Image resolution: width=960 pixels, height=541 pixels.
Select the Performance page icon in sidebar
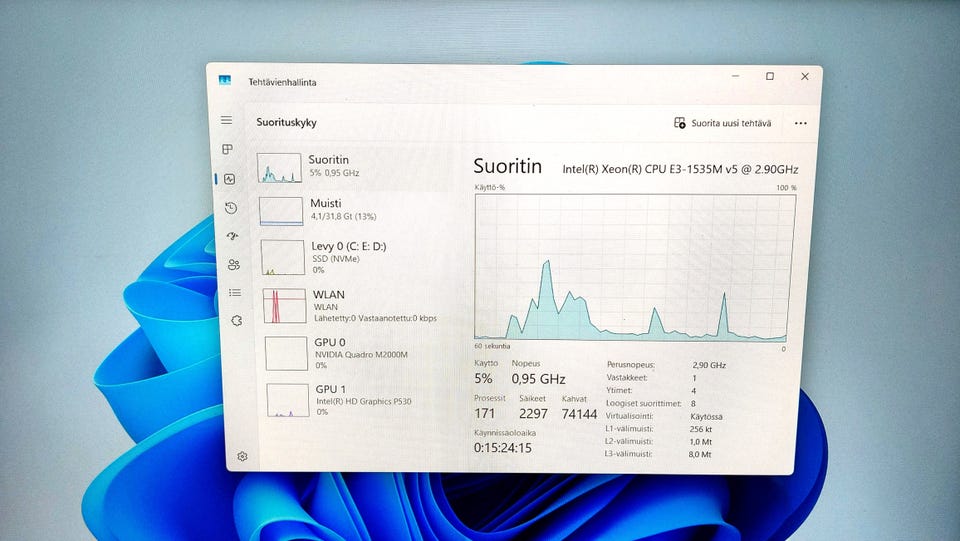pyautogui.click(x=230, y=179)
